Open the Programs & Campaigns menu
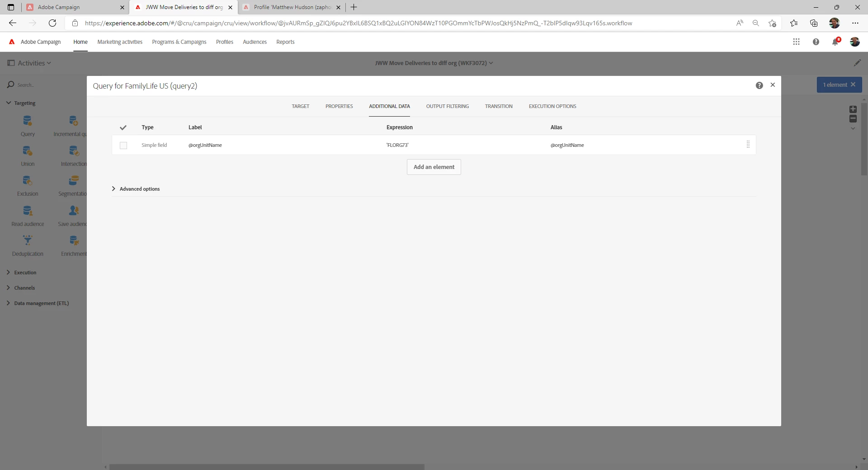Screen dimensions: 868x470 [x=179, y=42]
